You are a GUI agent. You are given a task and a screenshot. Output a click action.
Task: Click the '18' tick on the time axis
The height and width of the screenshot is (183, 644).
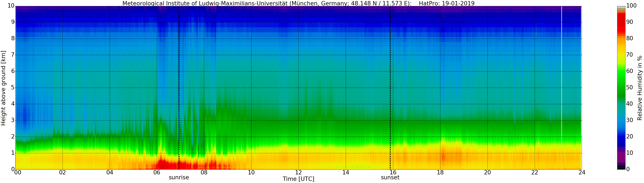pos(440,172)
